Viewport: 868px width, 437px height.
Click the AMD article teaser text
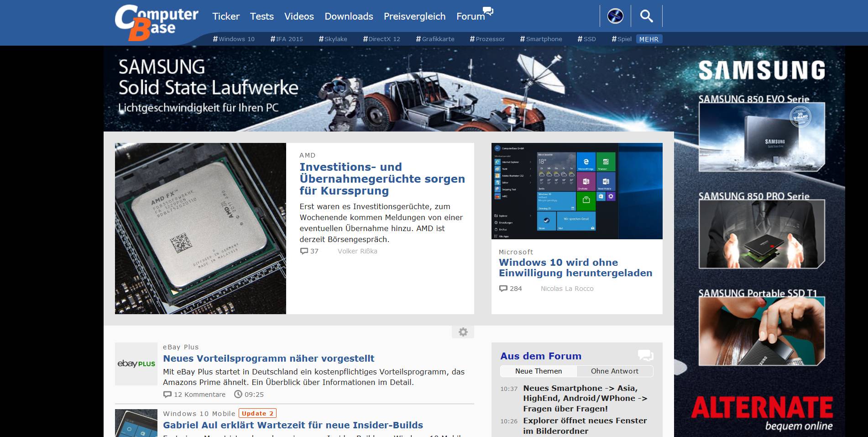(x=381, y=223)
